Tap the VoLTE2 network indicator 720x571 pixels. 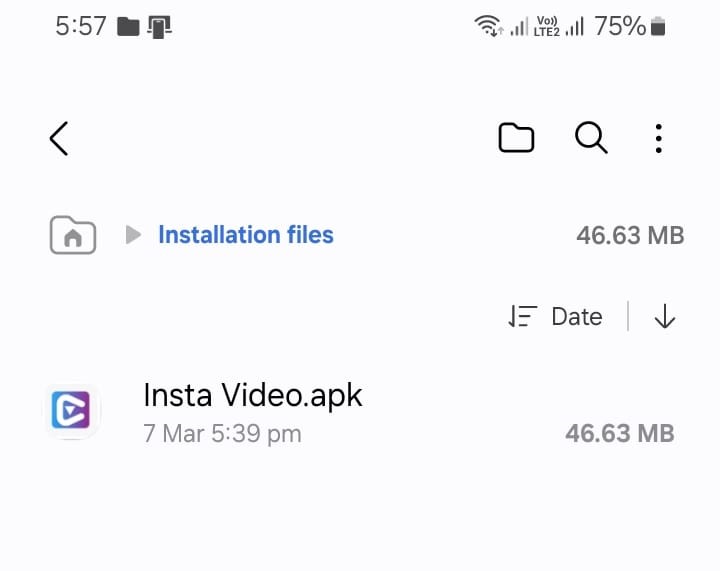pyautogui.click(x=546, y=26)
